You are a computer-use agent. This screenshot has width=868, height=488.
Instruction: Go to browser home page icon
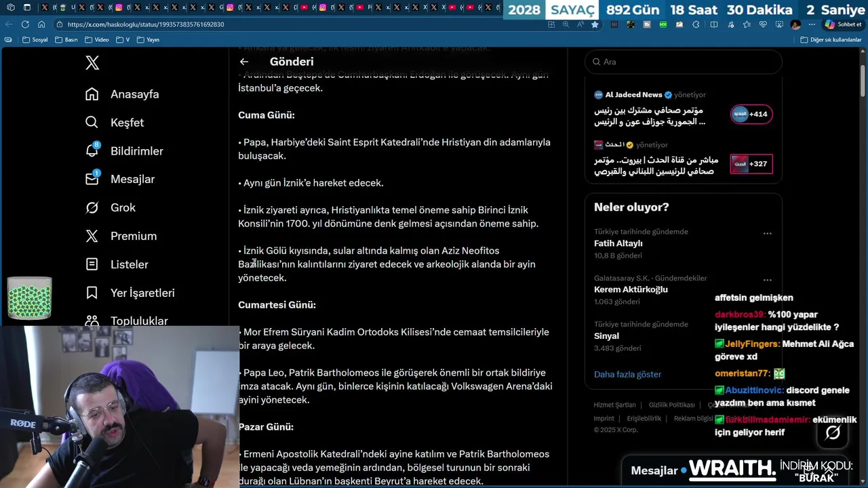(x=41, y=24)
